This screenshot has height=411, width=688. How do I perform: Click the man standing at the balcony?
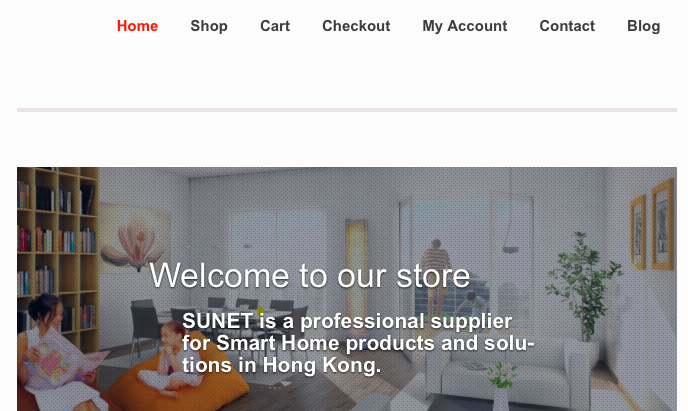point(436,274)
